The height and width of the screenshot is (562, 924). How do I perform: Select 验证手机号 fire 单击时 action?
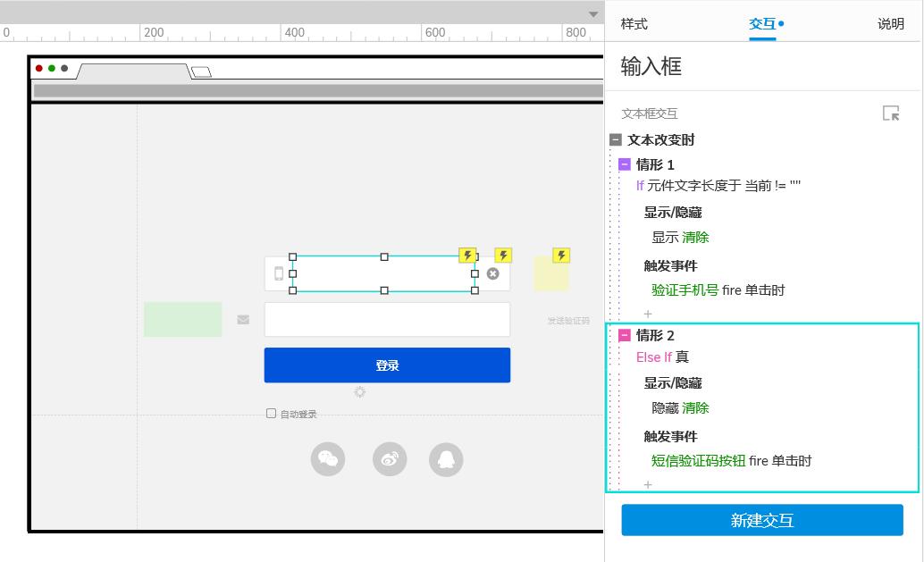(x=718, y=289)
